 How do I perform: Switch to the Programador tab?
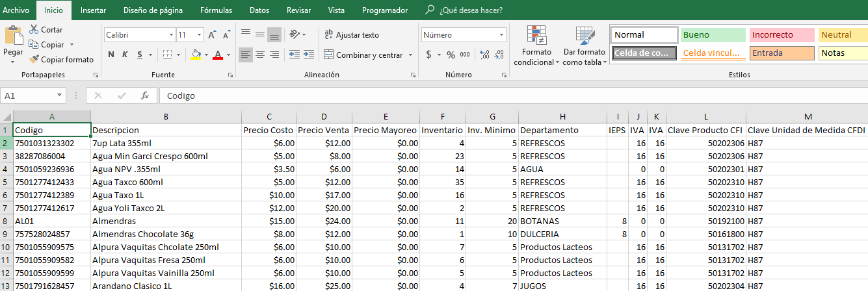[385, 10]
